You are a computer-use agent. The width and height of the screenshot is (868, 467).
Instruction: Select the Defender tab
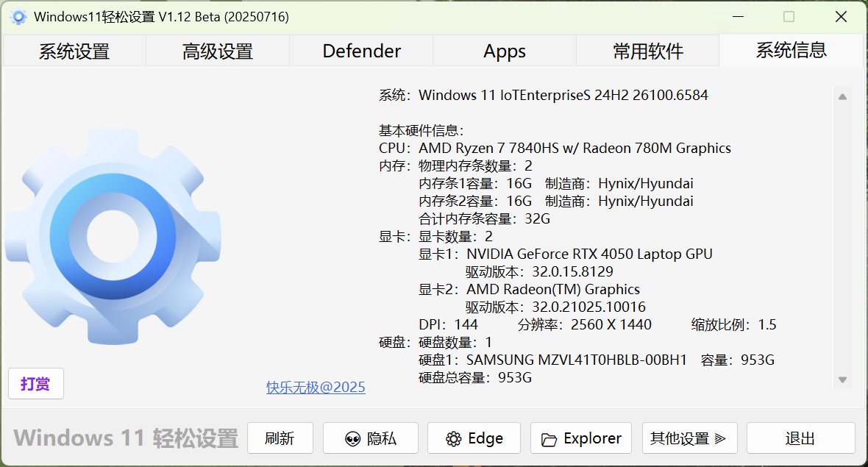click(361, 51)
